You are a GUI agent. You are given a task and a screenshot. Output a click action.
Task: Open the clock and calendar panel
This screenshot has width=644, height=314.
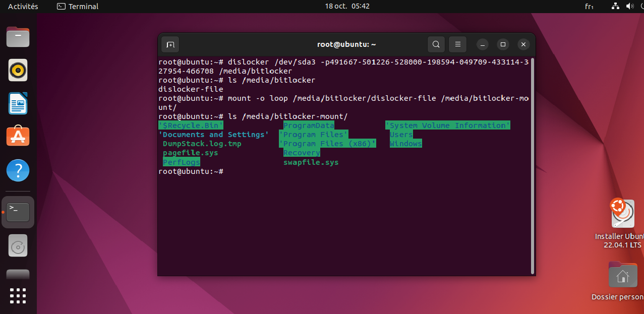click(347, 6)
